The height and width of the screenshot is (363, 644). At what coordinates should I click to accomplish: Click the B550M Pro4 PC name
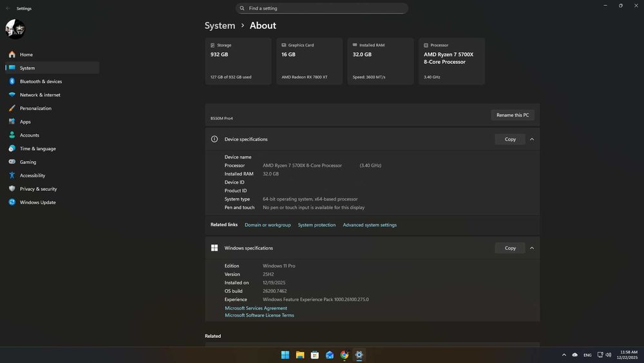coord(222,119)
